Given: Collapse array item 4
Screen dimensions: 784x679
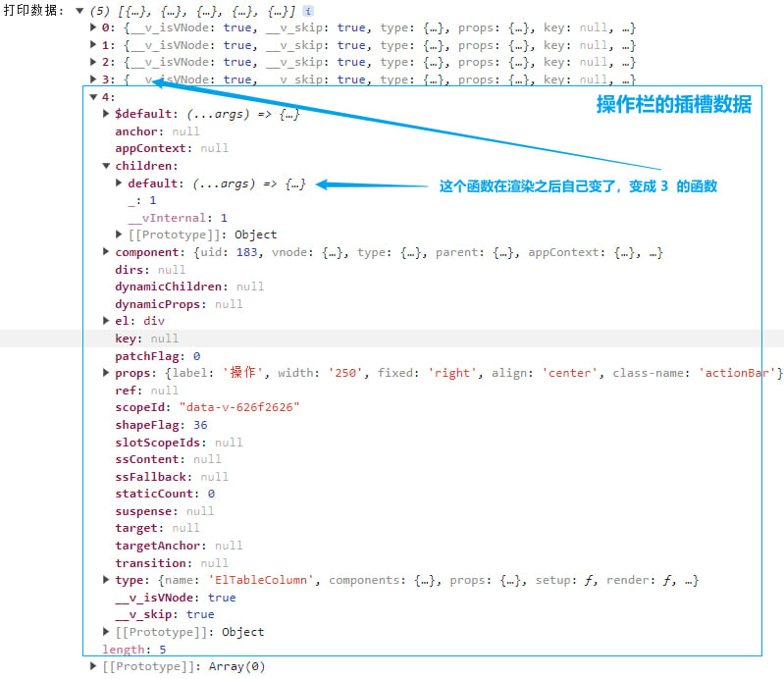Looking at the screenshot, I should click(x=93, y=97).
